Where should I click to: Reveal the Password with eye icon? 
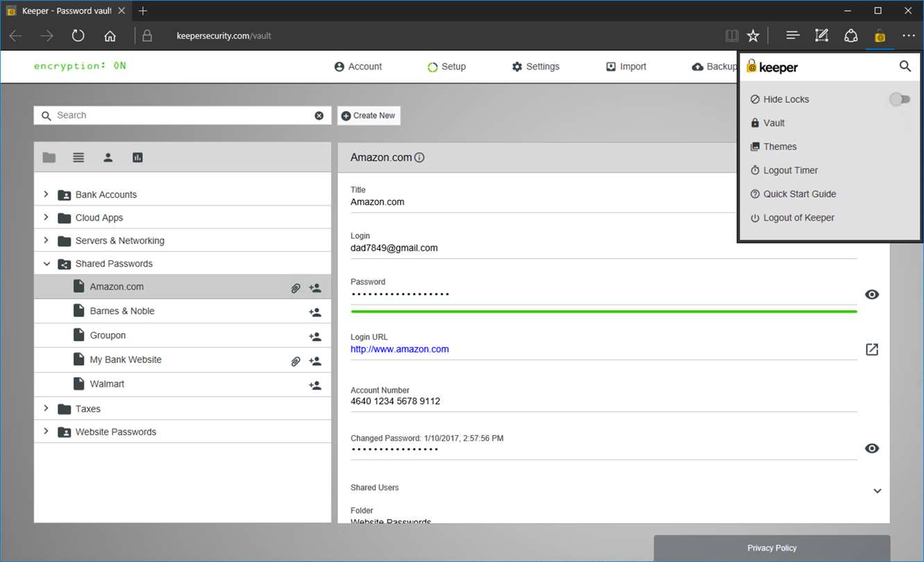[x=872, y=294]
